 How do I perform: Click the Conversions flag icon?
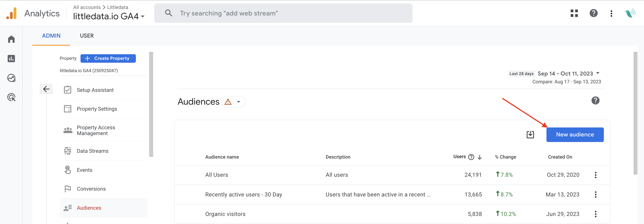coord(67,189)
